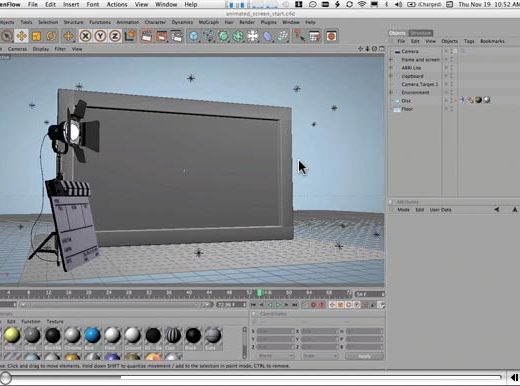
Task: Expand the ARRI Lite object
Action: pyautogui.click(x=391, y=68)
